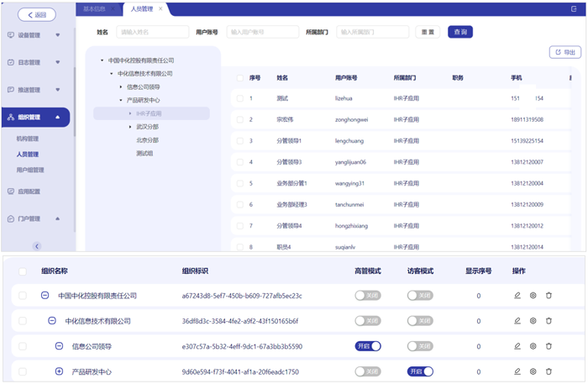Disable 访客模式 toggle for 产品研发中心

420,371
